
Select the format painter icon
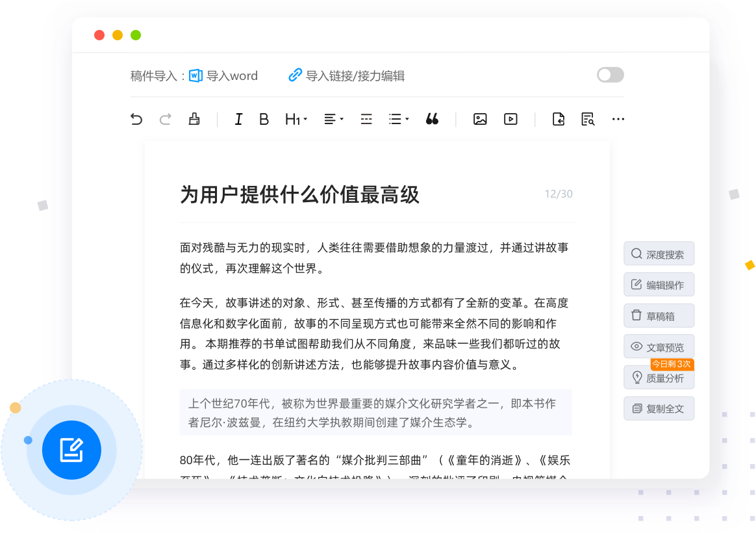click(194, 119)
